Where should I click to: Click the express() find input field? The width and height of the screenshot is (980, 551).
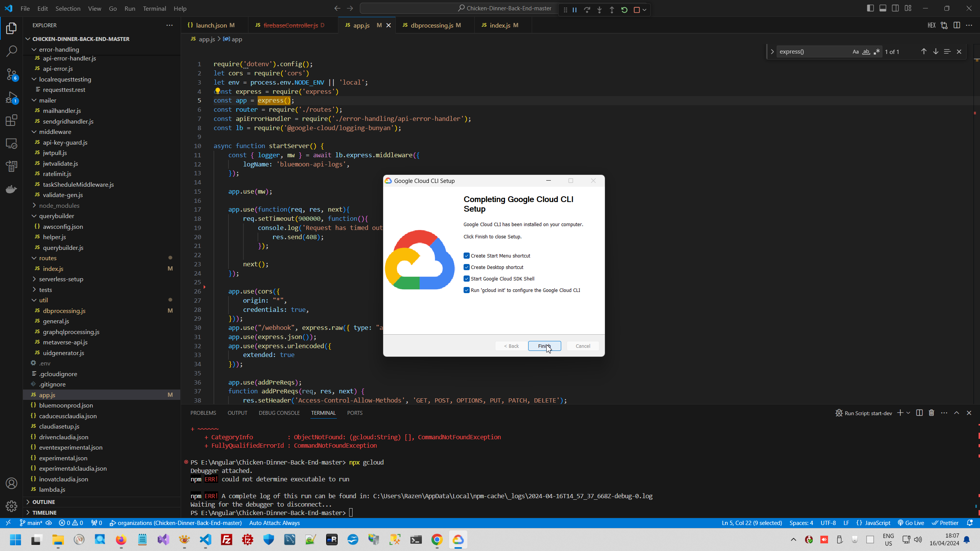[812, 52]
